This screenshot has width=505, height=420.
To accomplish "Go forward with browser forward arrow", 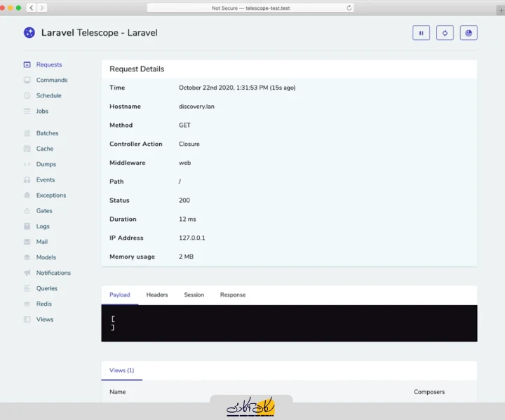I will 42,8.
